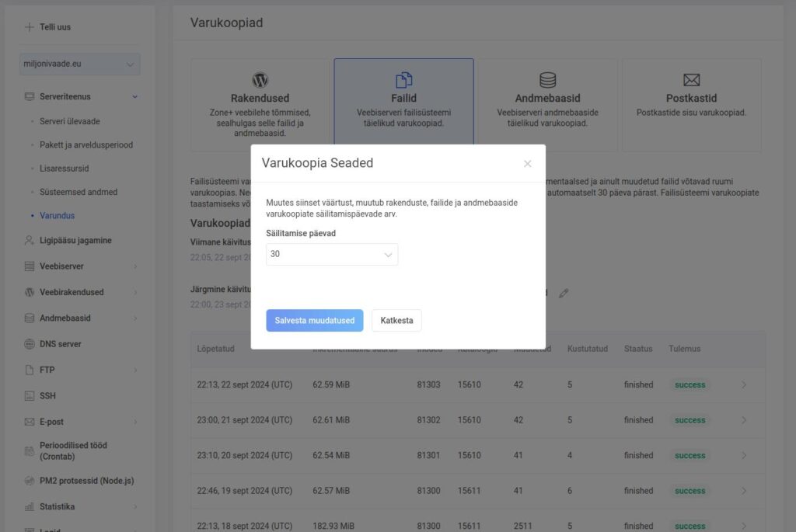Switch to the Postkastid backup tab
The height and width of the screenshot is (532, 796).
[691, 105]
